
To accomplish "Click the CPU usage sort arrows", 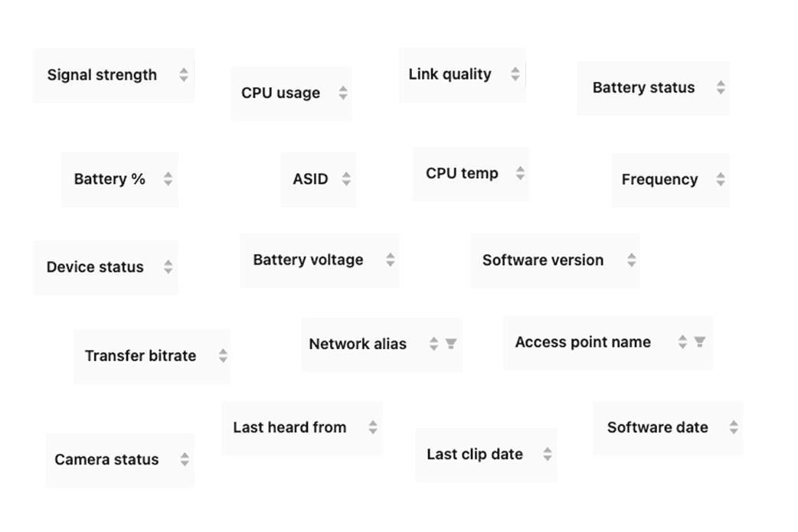I will point(342,93).
